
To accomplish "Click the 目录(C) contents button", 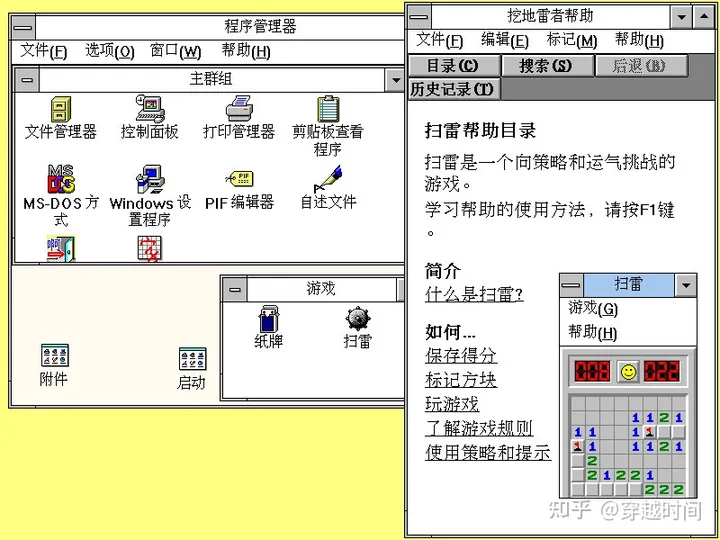I will point(454,66).
